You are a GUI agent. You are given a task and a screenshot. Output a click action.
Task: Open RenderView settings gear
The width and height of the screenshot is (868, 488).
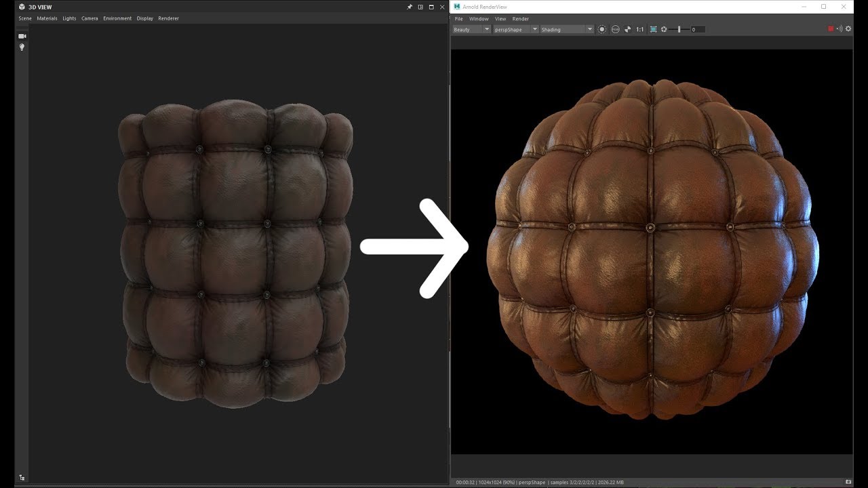848,29
